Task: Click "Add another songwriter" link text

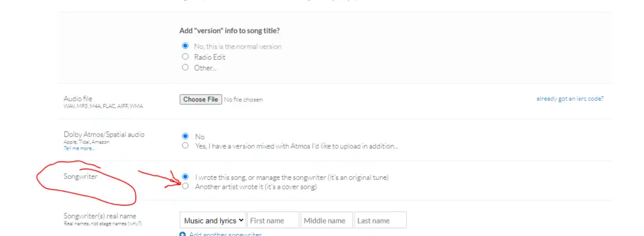Action: (225, 234)
